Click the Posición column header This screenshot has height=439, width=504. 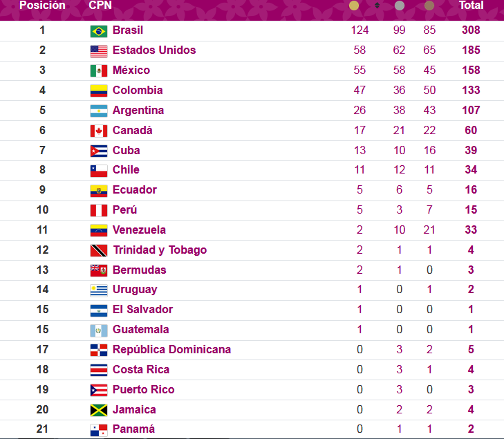coord(42,5)
